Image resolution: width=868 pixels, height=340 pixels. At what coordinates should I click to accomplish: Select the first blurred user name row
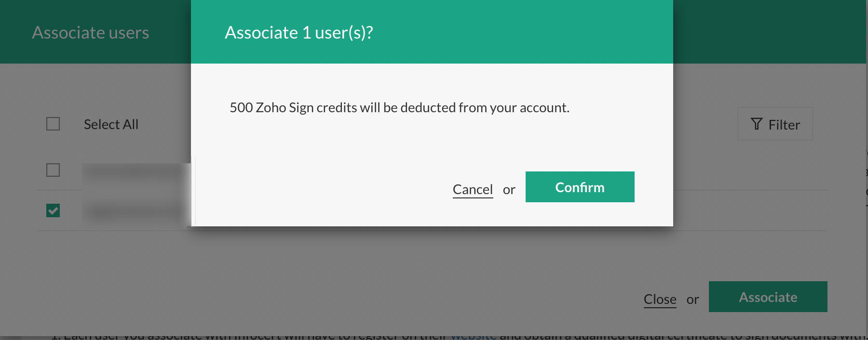click(x=135, y=171)
